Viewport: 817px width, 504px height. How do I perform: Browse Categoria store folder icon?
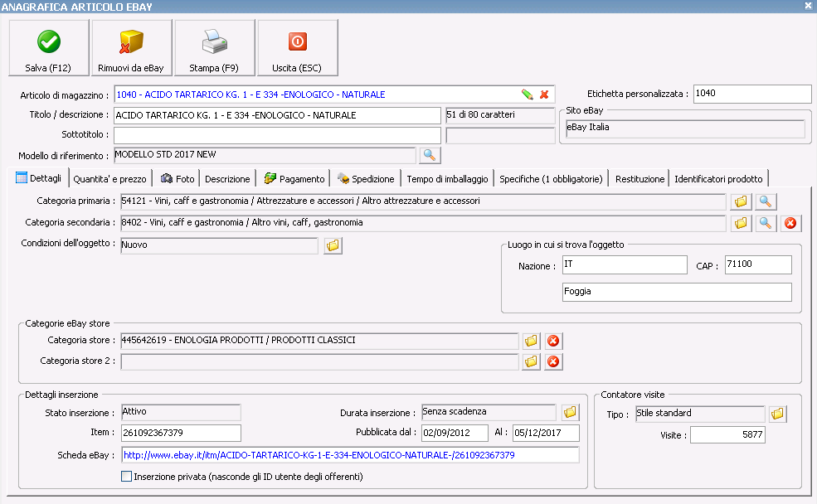click(x=531, y=341)
